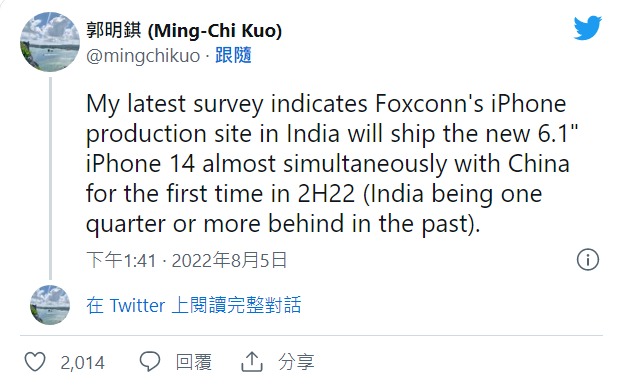
Task: Click the horizontal divider above the actions
Action: 311,336
